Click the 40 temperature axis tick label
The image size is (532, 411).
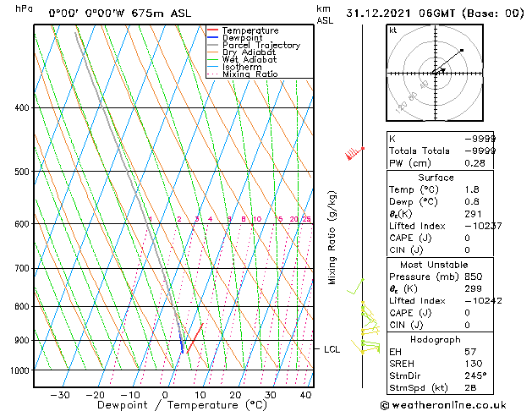click(306, 395)
